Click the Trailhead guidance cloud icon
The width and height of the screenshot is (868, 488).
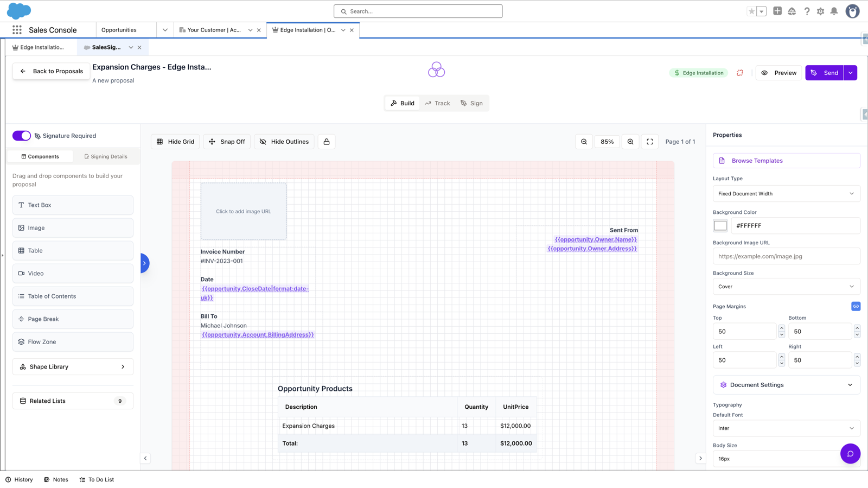(792, 11)
